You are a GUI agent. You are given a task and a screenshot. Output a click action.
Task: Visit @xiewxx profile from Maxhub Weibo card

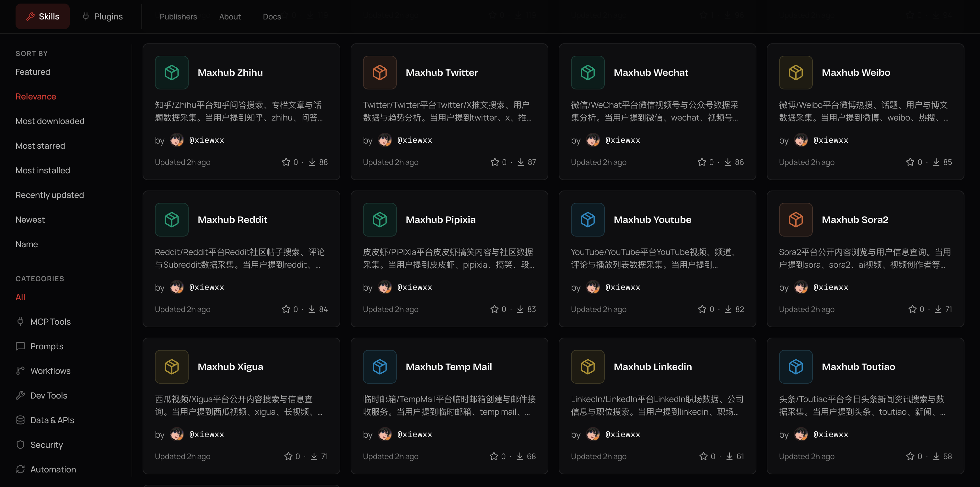click(x=831, y=140)
